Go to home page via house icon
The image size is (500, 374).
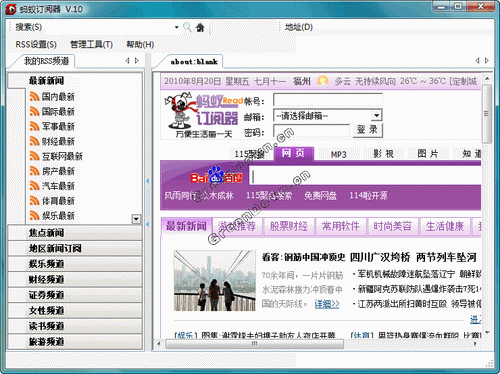click(200, 27)
